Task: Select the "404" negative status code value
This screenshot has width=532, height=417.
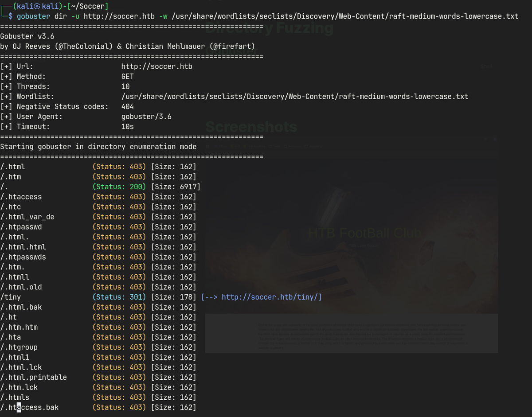Action: pos(128,106)
